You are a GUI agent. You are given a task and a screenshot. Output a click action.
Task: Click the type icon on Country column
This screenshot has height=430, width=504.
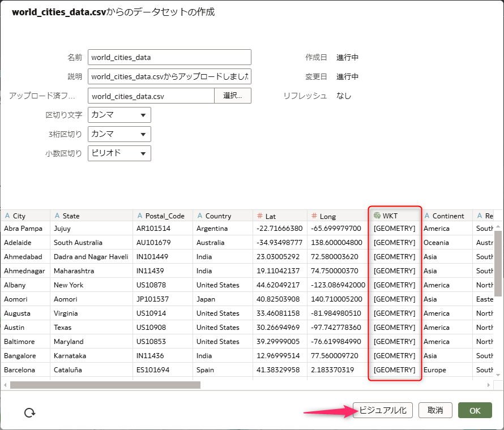tap(200, 216)
